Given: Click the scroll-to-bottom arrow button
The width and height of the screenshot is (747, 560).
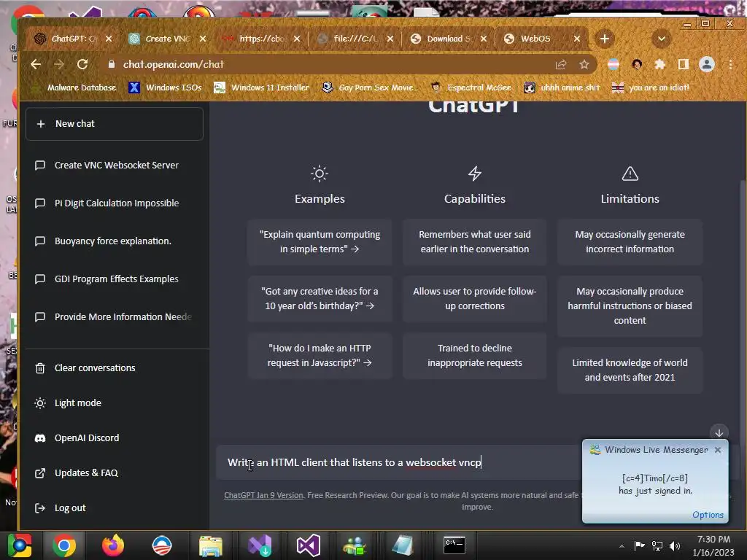Looking at the screenshot, I should click(719, 432).
